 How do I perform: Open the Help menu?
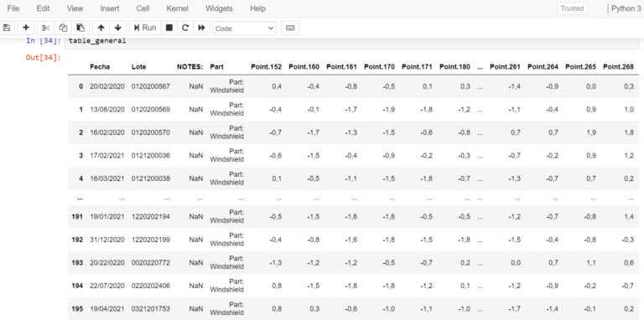point(257,8)
